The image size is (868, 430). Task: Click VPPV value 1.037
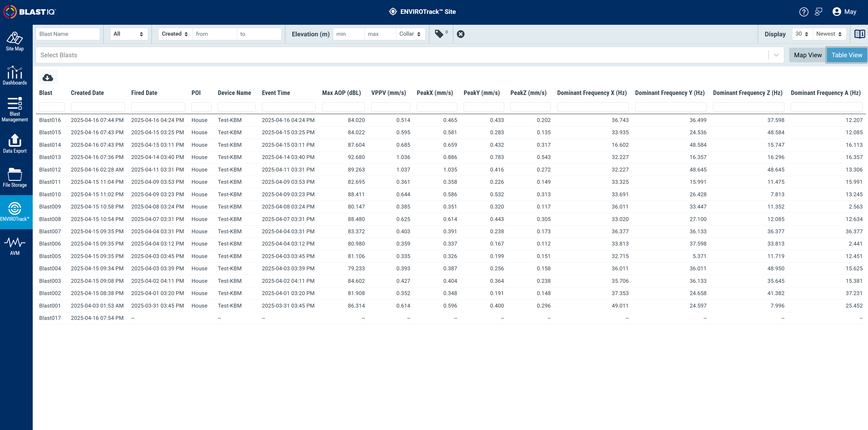point(403,170)
